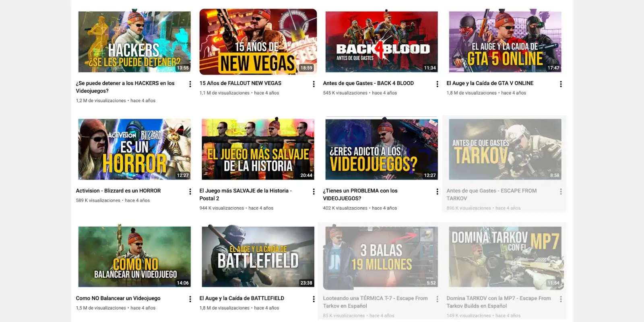Play the Antes de que Gastes Tarkov thumbnail

[x=505, y=149]
